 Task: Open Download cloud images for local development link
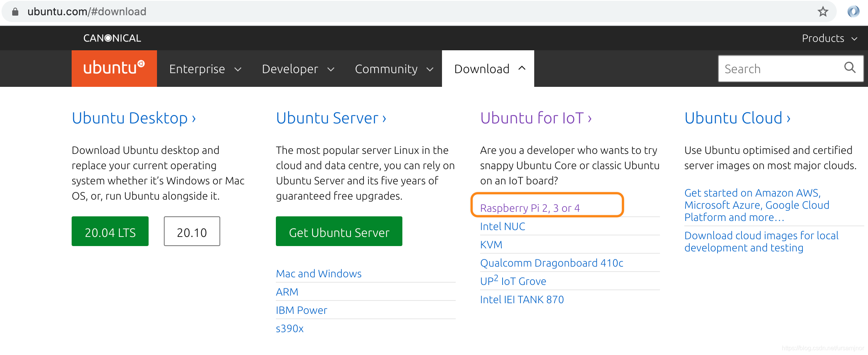(x=761, y=241)
